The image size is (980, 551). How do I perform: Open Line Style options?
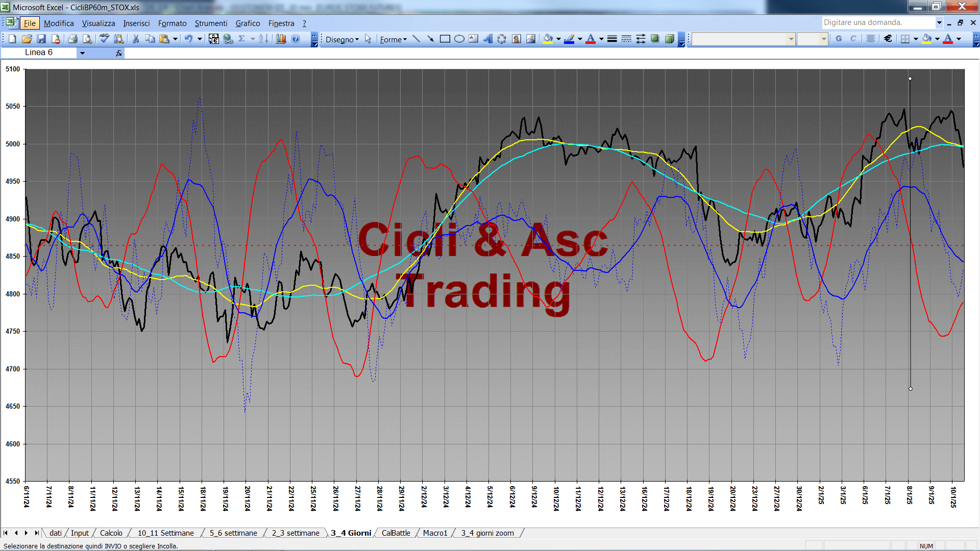(x=612, y=39)
